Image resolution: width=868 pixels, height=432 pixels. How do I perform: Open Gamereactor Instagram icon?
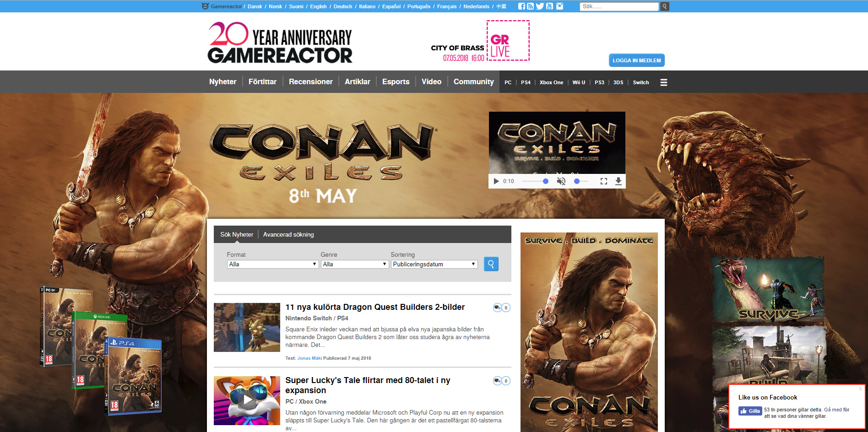coord(559,6)
